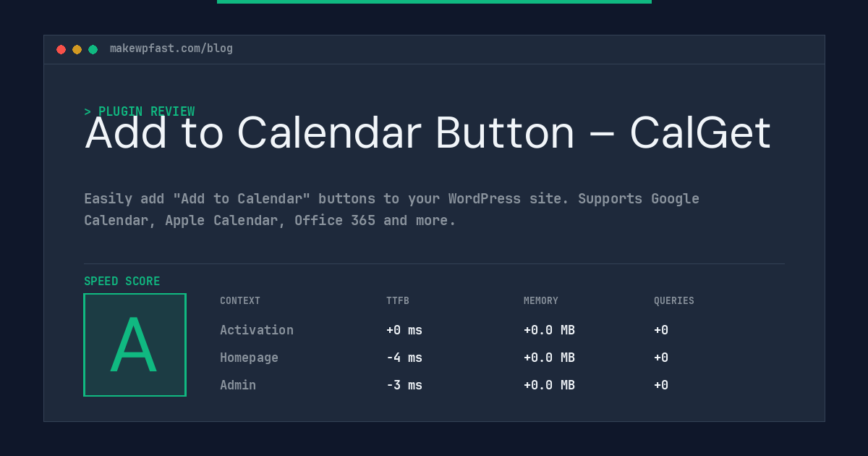Click the Activation memory value '+0.0 MB'
Image resolution: width=868 pixels, height=456 pixels.
point(549,330)
